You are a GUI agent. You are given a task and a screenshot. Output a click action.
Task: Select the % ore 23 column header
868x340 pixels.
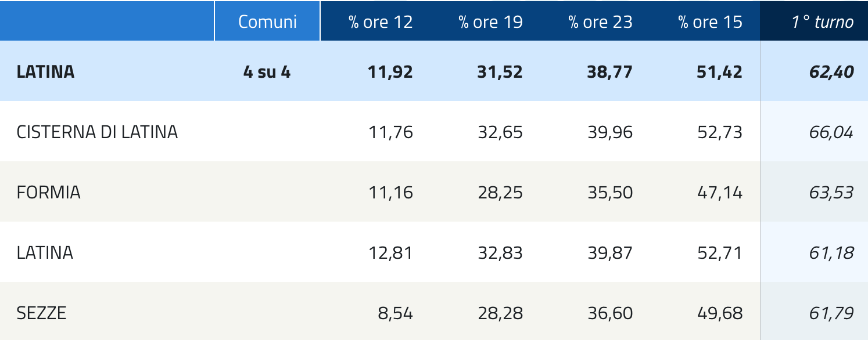click(600, 22)
